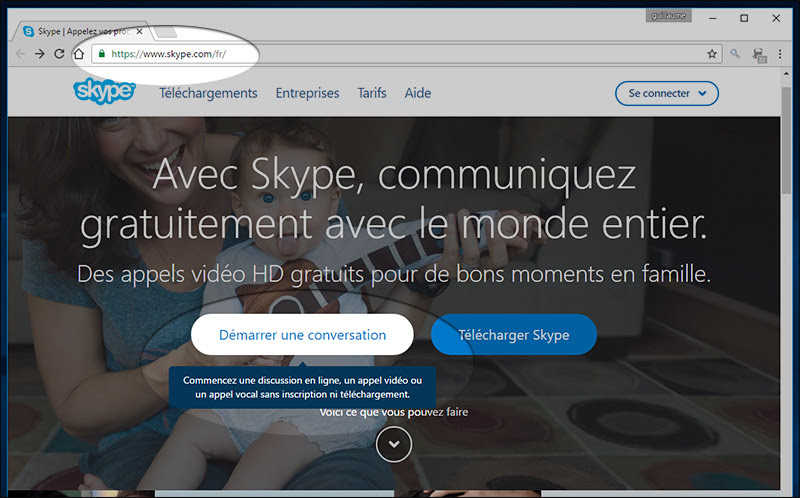Viewport: 800px width, 498px height.
Task: Go to the Tarifs page
Action: coord(371,93)
